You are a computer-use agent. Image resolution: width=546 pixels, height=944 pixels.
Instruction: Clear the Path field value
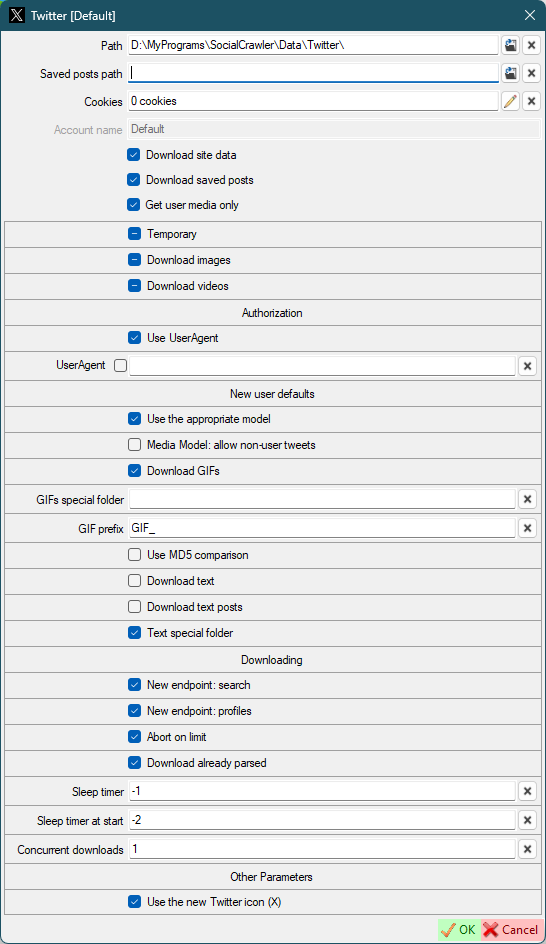coord(531,45)
